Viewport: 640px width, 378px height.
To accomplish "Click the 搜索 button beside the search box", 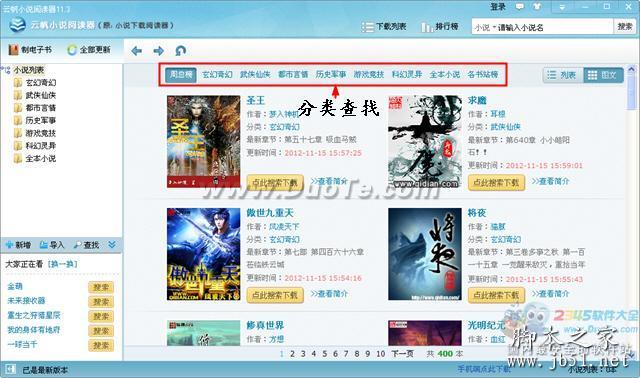I will (624, 27).
